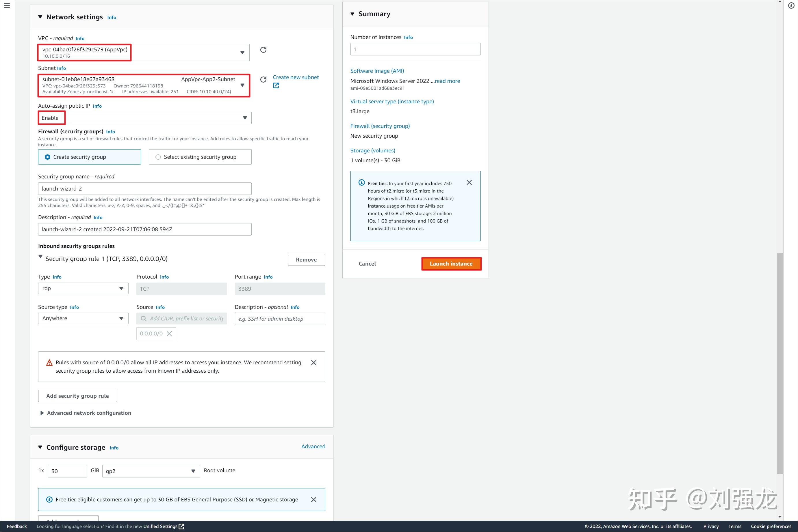Dismiss the rules source warning message
The height and width of the screenshot is (532, 798).
point(313,362)
